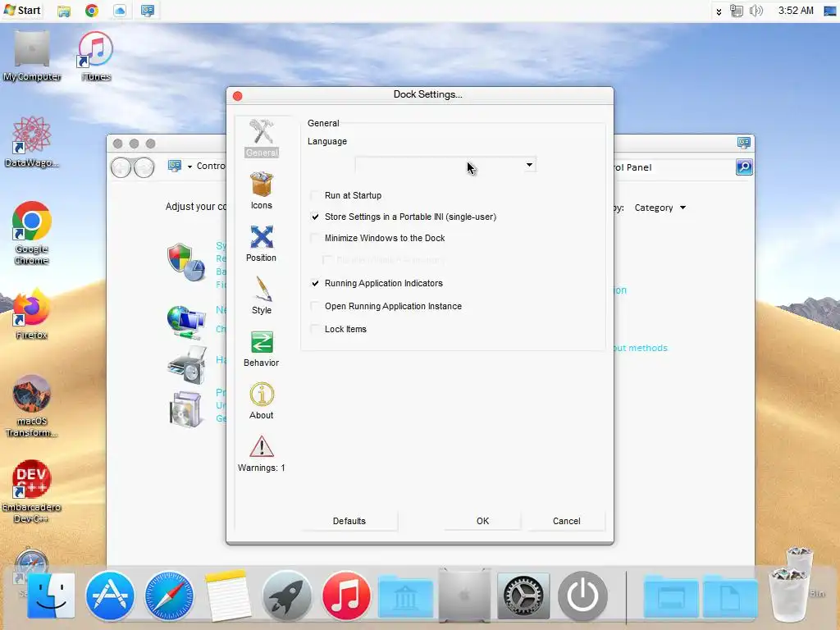Click the Control Panel icon in its title bar
This screenshot has height=630, width=840.
point(743,143)
